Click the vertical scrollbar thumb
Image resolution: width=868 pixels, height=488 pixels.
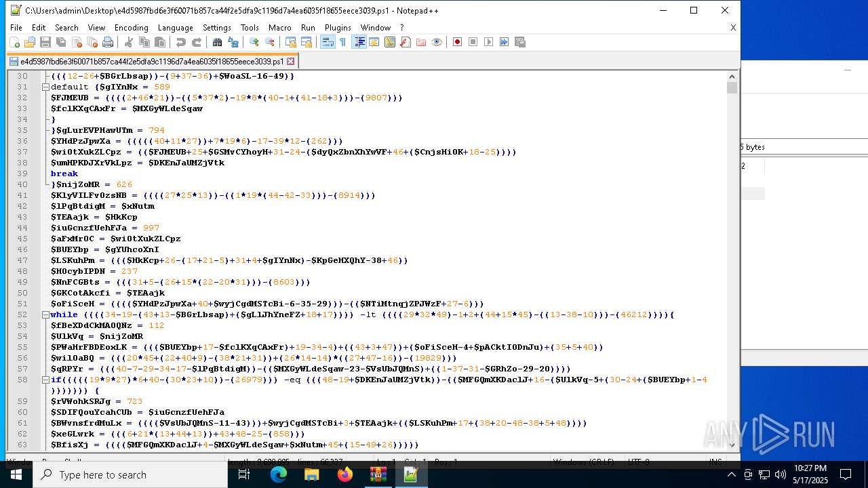click(x=732, y=88)
